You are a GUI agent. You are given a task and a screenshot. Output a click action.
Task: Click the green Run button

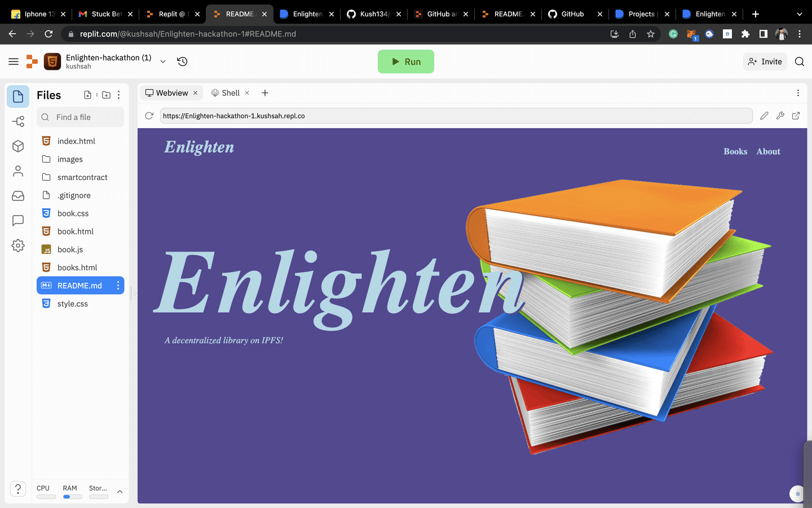[x=406, y=62]
